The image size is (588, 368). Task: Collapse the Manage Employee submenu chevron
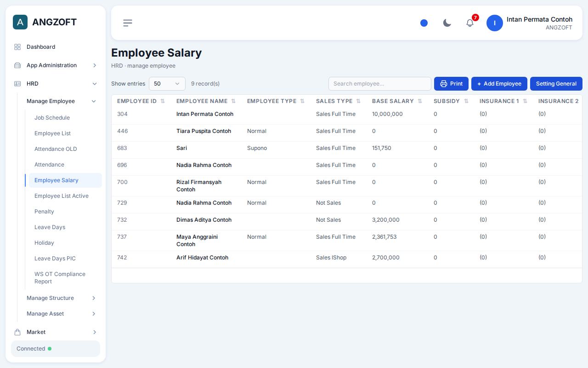(94, 101)
